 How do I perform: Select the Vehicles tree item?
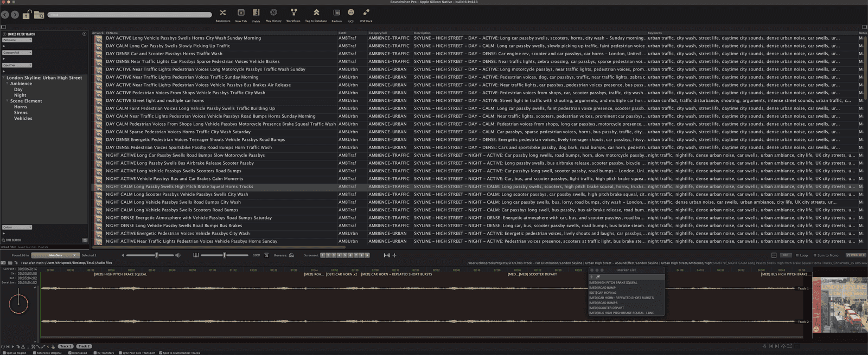(x=23, y=118)
